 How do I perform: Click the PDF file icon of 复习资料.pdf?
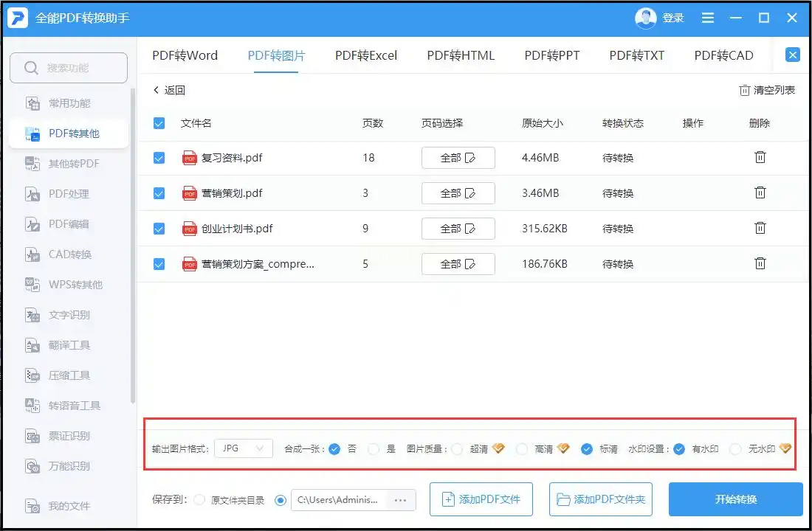[190, 158]
